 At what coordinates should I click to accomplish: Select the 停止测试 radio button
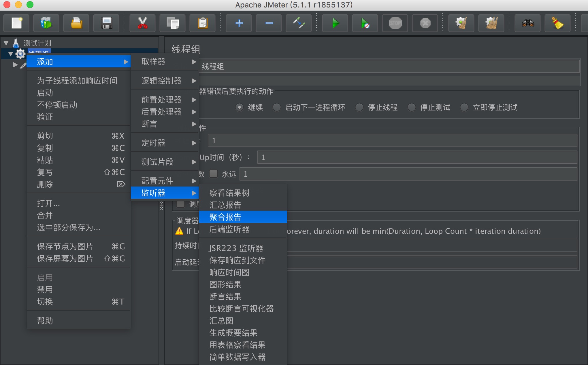(412, 107)
